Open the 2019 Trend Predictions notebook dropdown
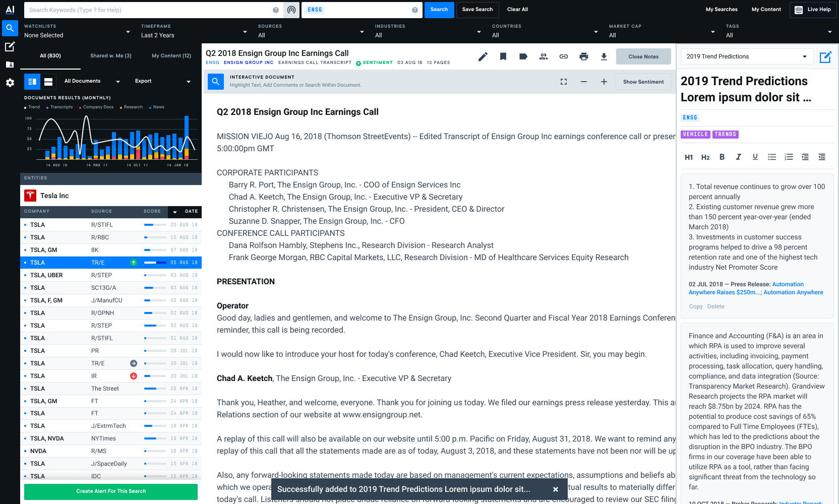This screenshot has width=839, height=504. tap(747, 56)
